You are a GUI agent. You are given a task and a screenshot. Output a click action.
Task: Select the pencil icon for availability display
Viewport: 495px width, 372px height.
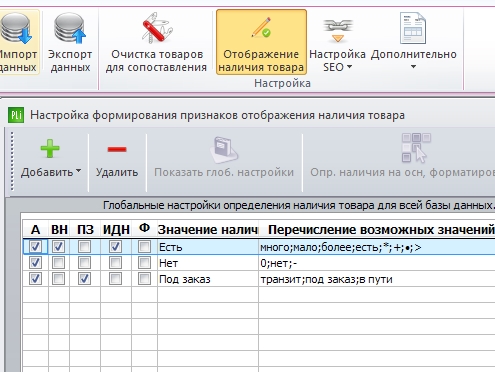[x=261, y=28]
